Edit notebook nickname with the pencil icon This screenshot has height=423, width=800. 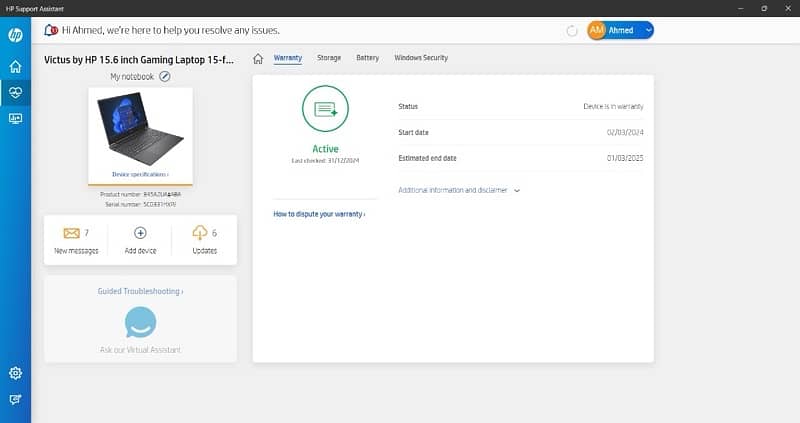click(165, 76)
